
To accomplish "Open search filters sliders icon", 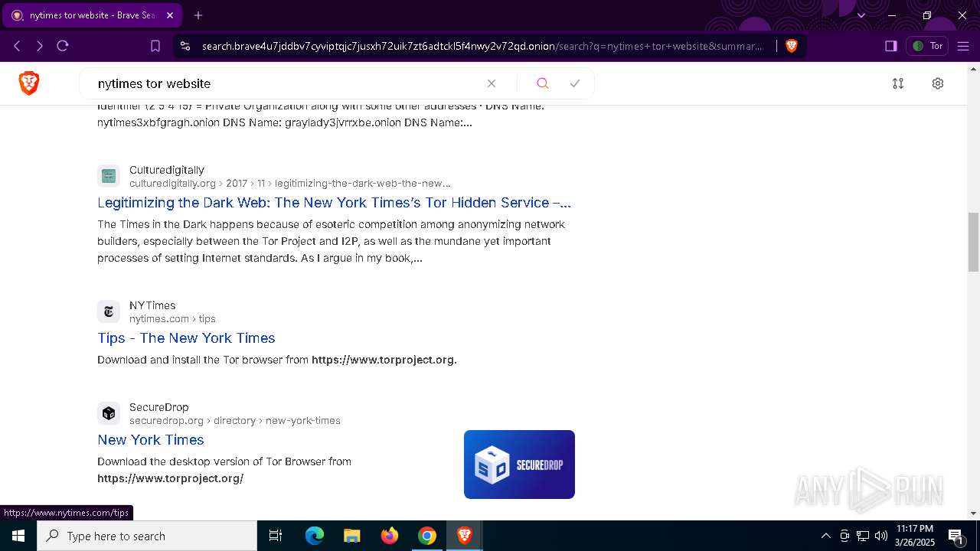I will [x=898, y=83].
